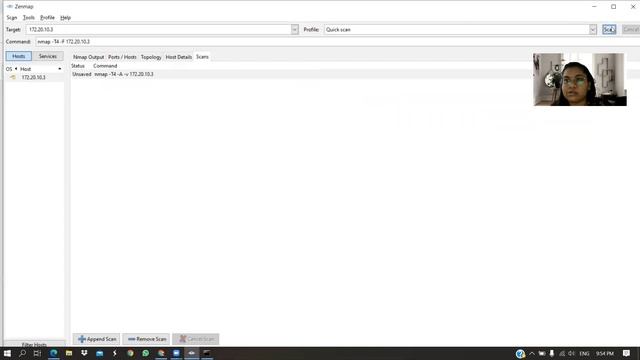Screen dimensions: 640x360
Task: Open taskbar Search magnifier
Action: 22,353
